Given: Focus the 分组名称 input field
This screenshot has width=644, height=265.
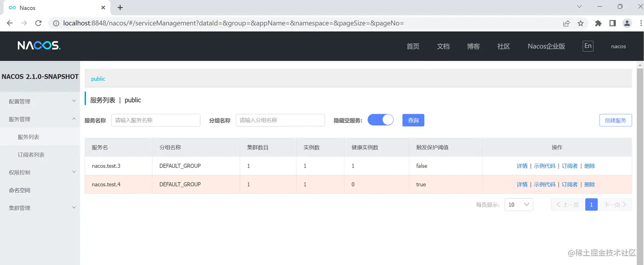Looking at the screenshot, I should pyautogui.click(x=280, y=120).
